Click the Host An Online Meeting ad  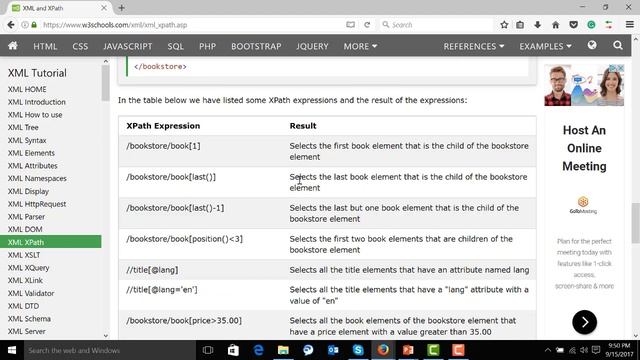pyautogui.click(x=584, y=148)
